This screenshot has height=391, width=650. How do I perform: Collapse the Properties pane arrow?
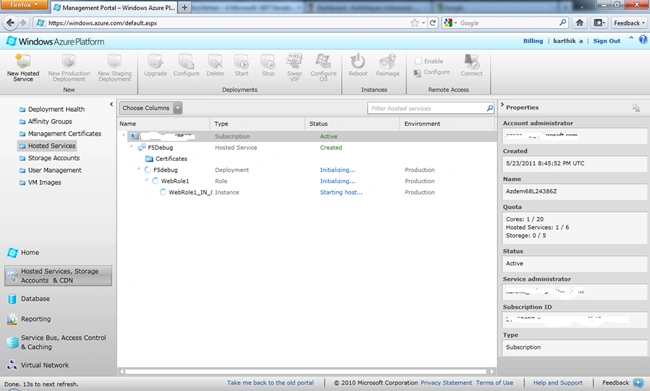pos(502,105)
